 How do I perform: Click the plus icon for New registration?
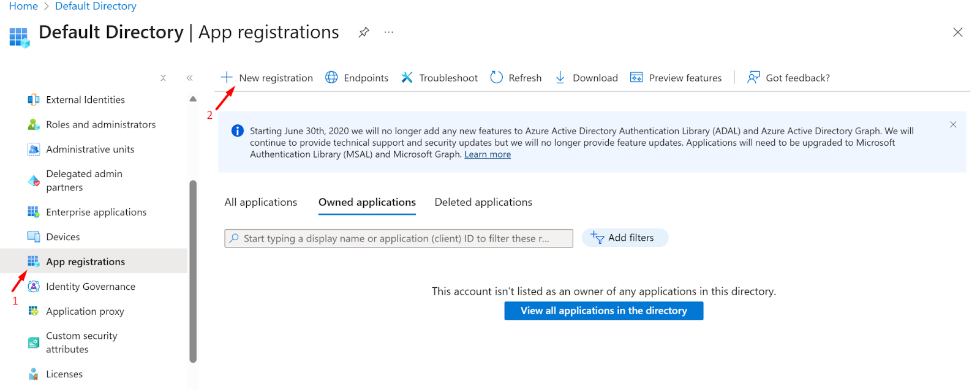(227, 77)
